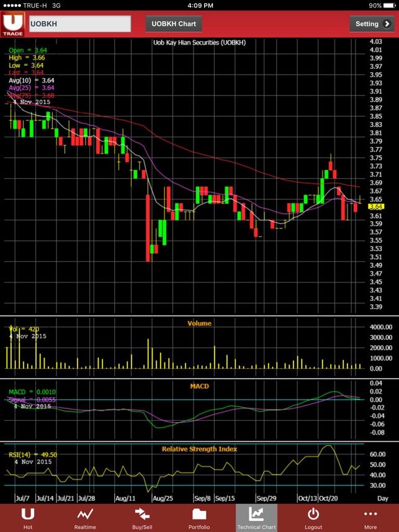Click the chart title Uob Kay Hian Securities

tap(200, 42)
